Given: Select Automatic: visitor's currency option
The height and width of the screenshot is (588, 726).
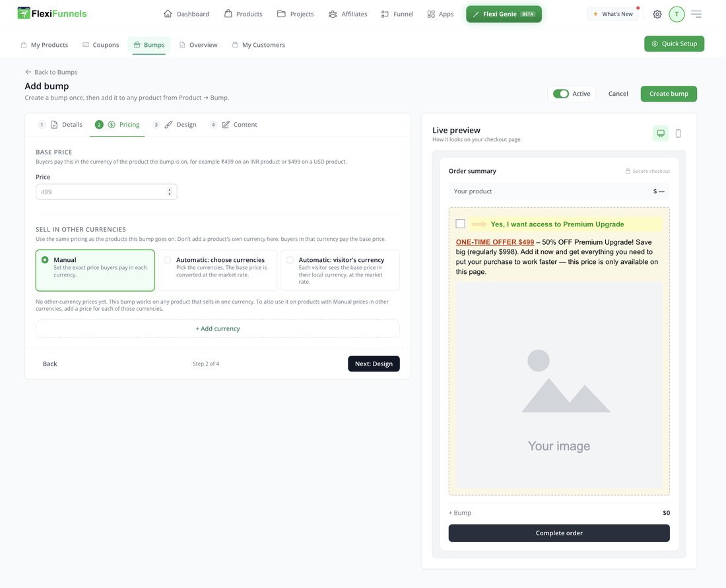Looking at the screenshot, I should [341, 271].
